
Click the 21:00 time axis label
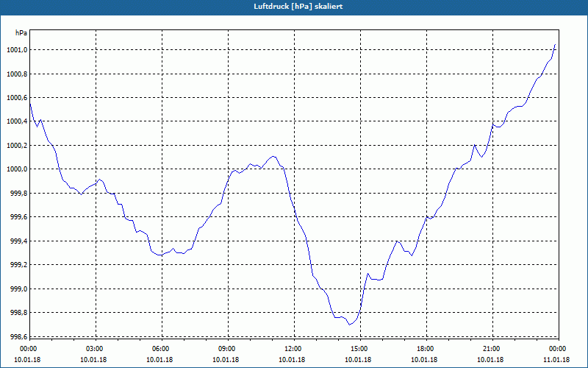(x=492, y=349)
